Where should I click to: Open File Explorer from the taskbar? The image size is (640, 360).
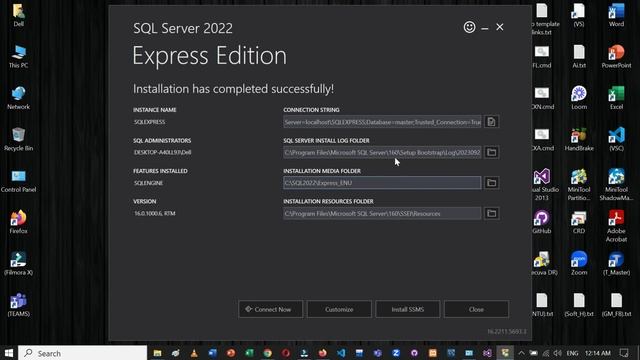157,353
